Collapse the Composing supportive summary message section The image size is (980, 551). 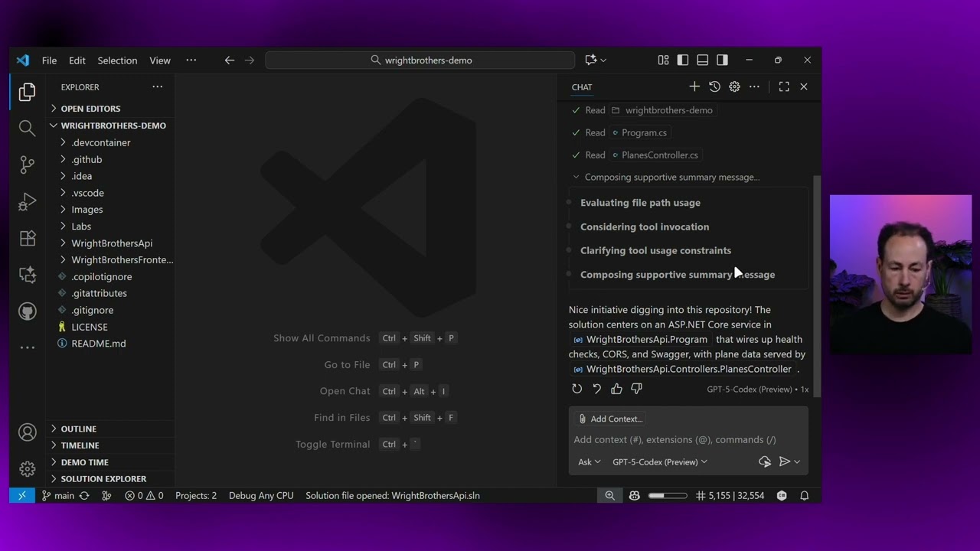(666, 177)
